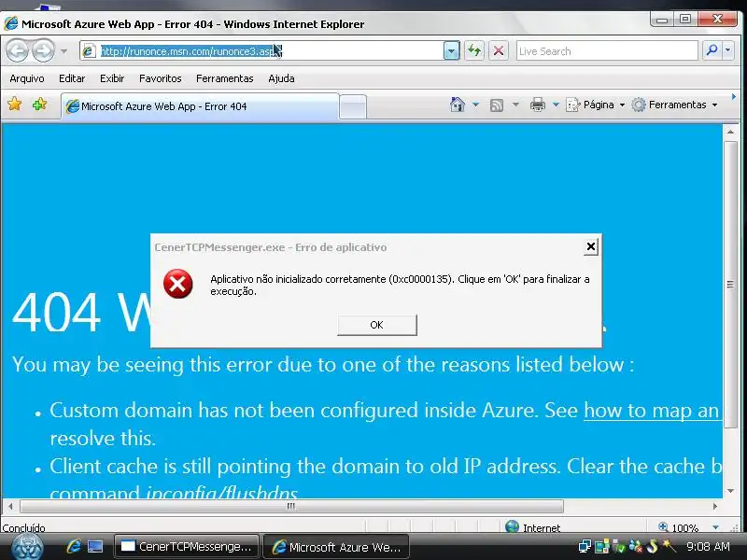Viewport: 747px width, 560px height.
Task: Click OK in the error dialog
Action: pyautogui.click(x=377, y=325)
